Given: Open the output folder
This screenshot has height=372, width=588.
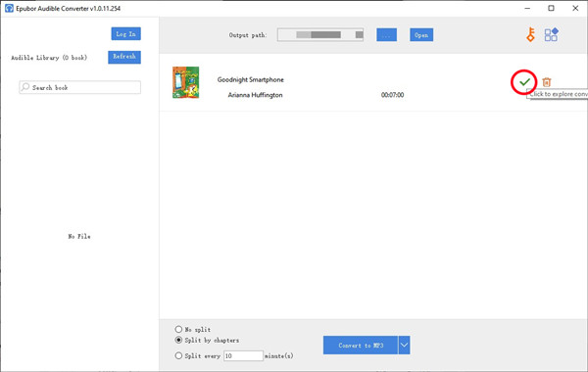Looking at the screenshot, I should 421,35.
